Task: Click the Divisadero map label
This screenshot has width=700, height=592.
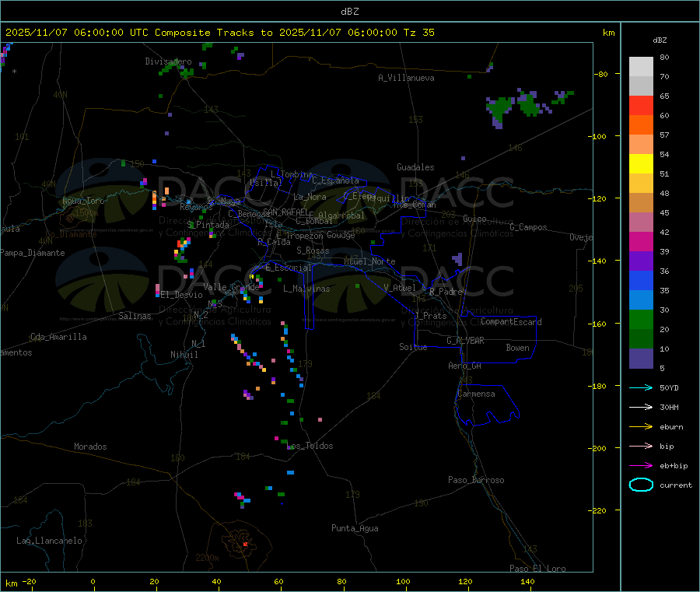Action: click(x=168, y=61)
